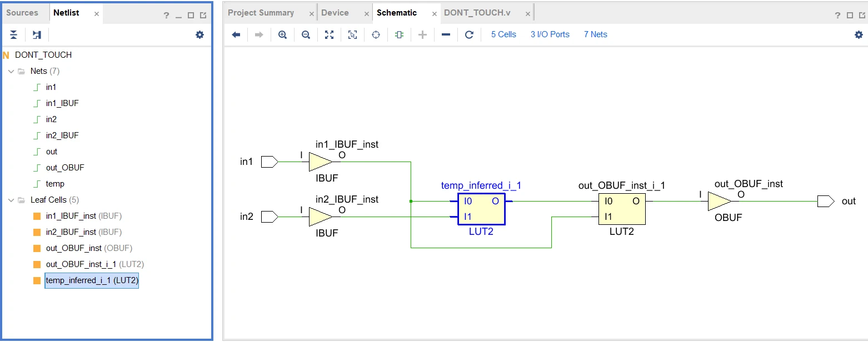Click Select Area icon in schematic toolbar
Viewport: 868px width, 342px height.
[x=352, y=34]
